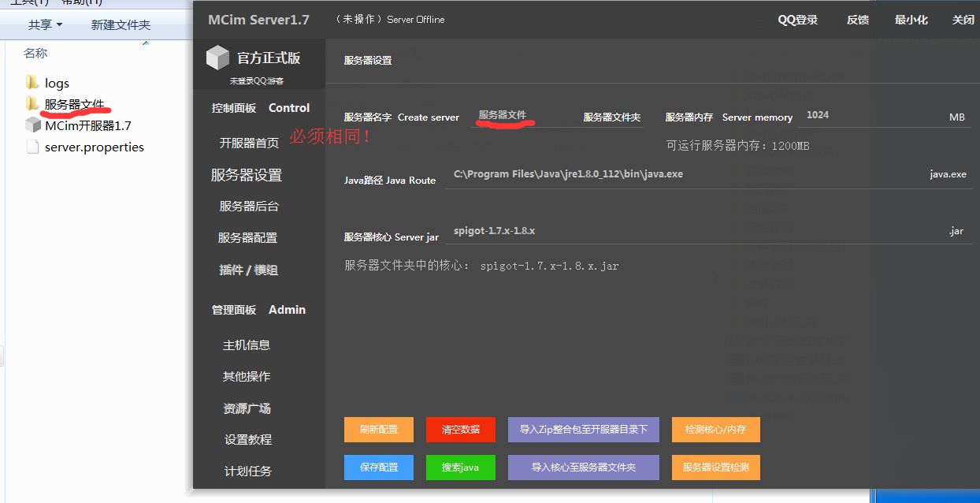980x503 pixels.
Task: Click QQ登录 in title bar
Action: (x=798, y=20)
